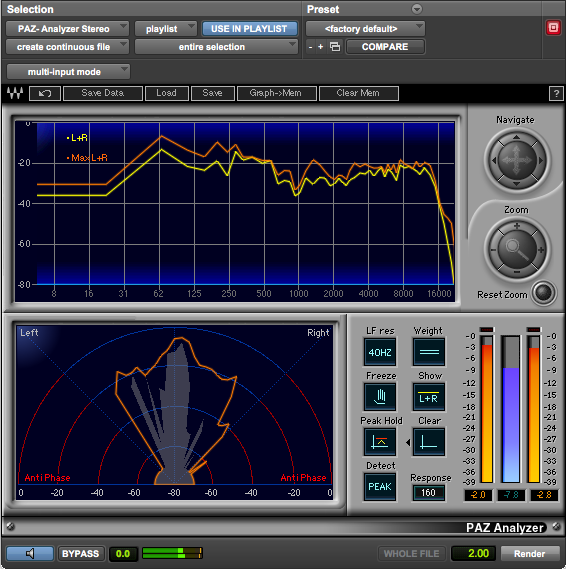Image resolution: width=566 pixels, height=569 pixels.
Task: Toggle the Detect PEAK button
Action: (x=380, y=487)
